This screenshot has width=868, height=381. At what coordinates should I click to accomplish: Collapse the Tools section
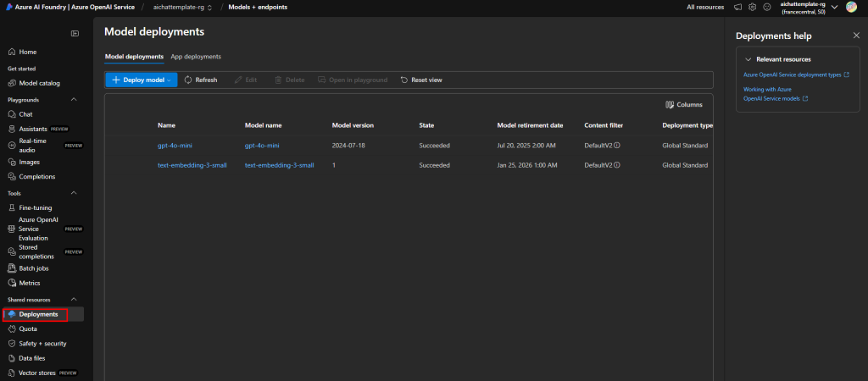click(75, 193)
